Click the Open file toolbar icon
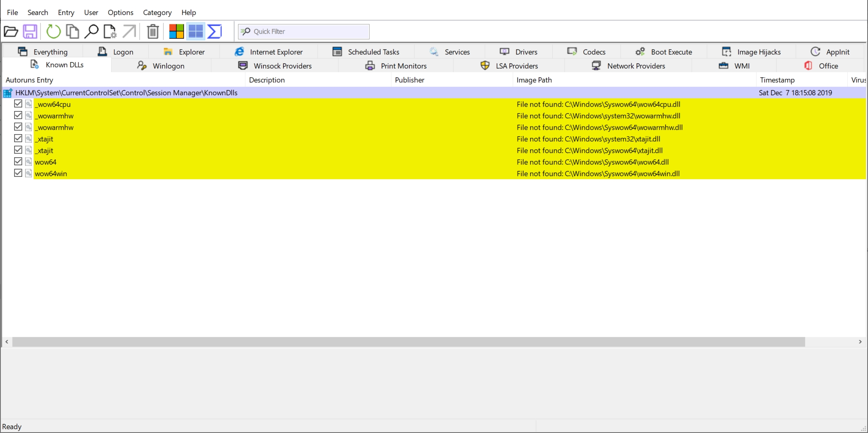 (x=11, y=31)
